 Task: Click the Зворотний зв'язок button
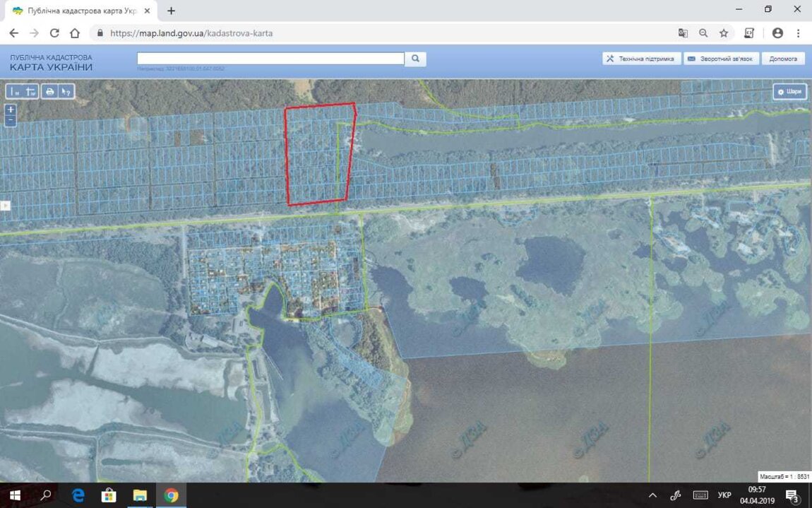pos(721,59)
